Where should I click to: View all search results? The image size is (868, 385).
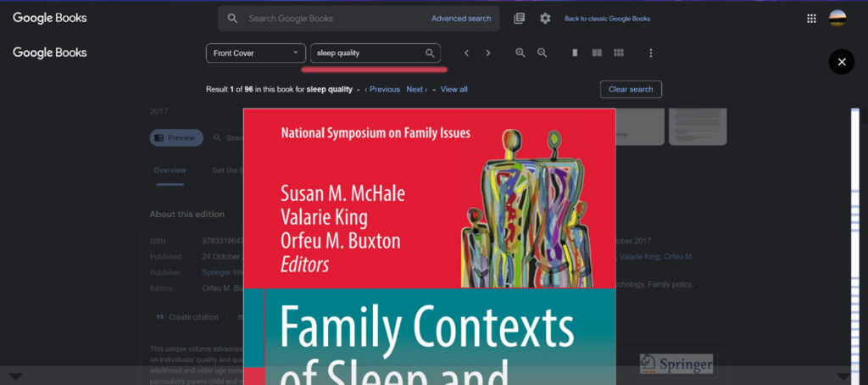[454, 89]
